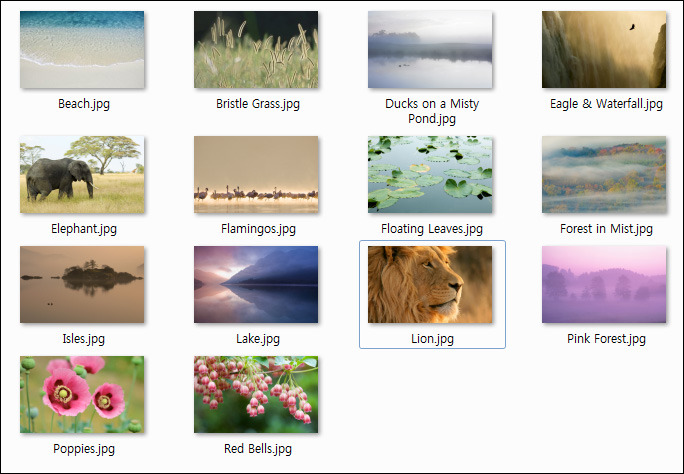Image resolution: width=684 pixels, height=474 pixels.
Task: Click the Floating Leaves.jpg thumbnail
Action: click(430, 174)
